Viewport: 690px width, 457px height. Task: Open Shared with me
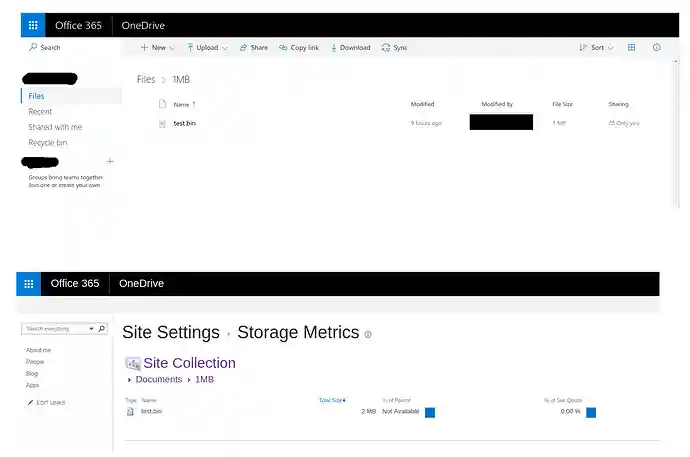point(55,127)
